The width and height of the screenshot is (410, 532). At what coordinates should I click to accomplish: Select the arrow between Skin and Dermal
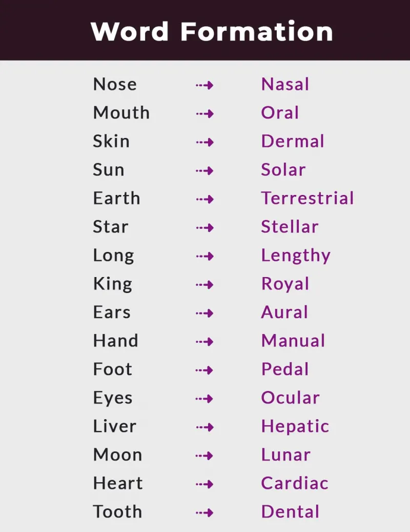click(204, 142)
